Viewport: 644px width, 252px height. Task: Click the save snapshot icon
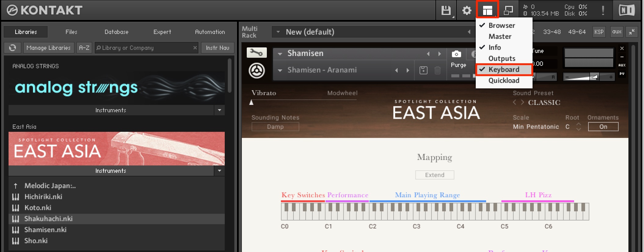(423, 70)
